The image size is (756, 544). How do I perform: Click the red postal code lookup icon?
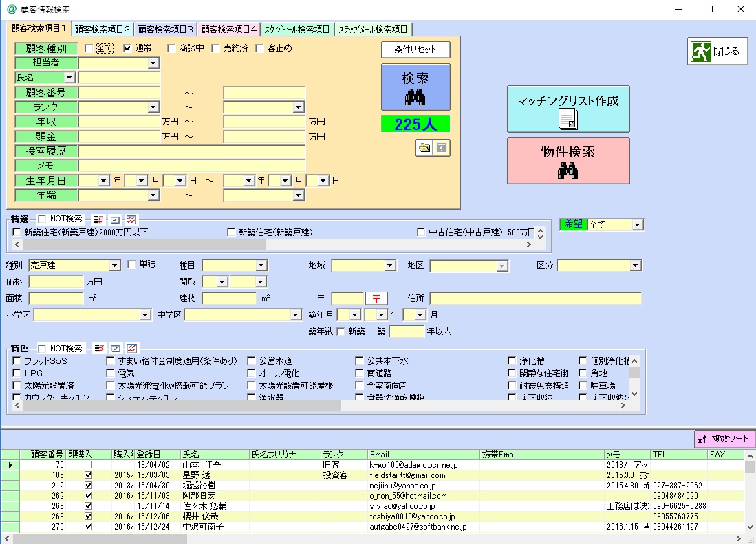point(376,298)
